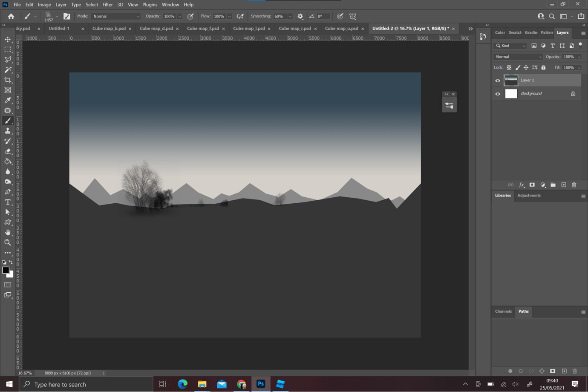Switch to the Channels tab
This screenshot has height=392, width=588.
click(503, 311)
